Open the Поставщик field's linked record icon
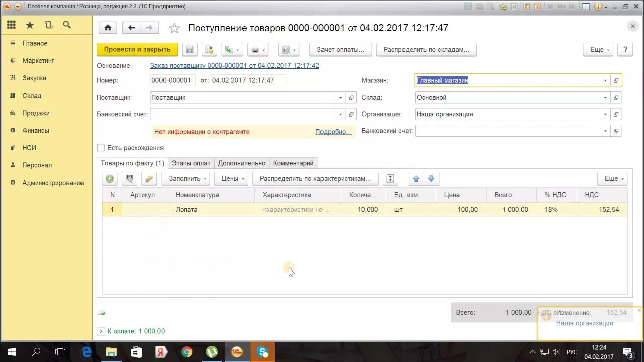Screen dimensions: 644x362 coord(351,98)
